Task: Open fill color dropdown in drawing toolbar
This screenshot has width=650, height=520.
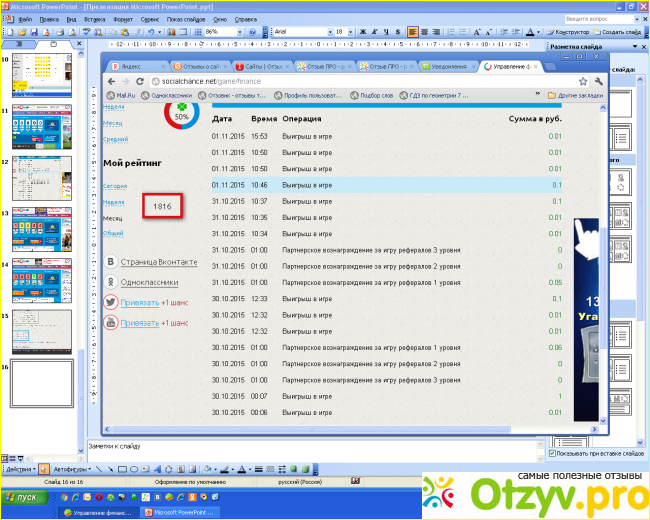Action: (215, 469)
